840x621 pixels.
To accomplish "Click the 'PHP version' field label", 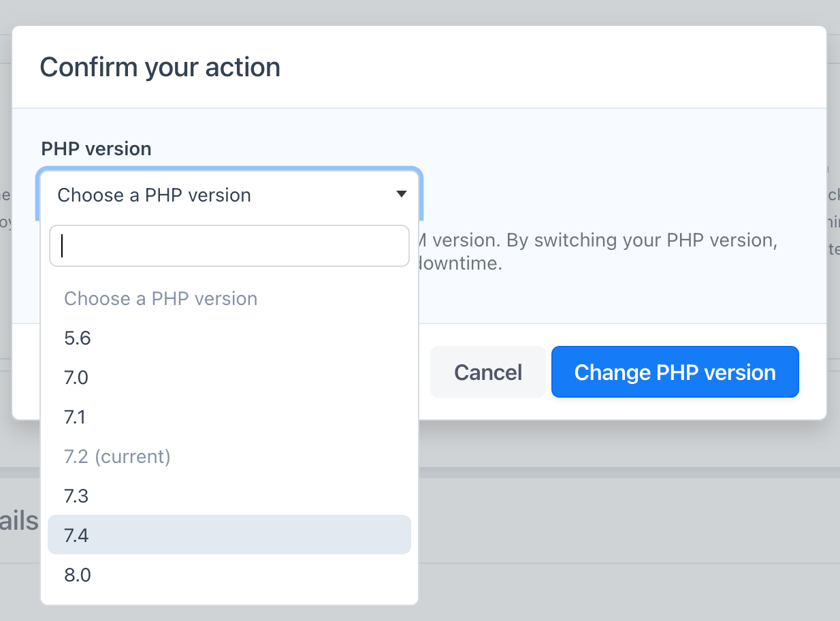I will (x=96, y=148).
